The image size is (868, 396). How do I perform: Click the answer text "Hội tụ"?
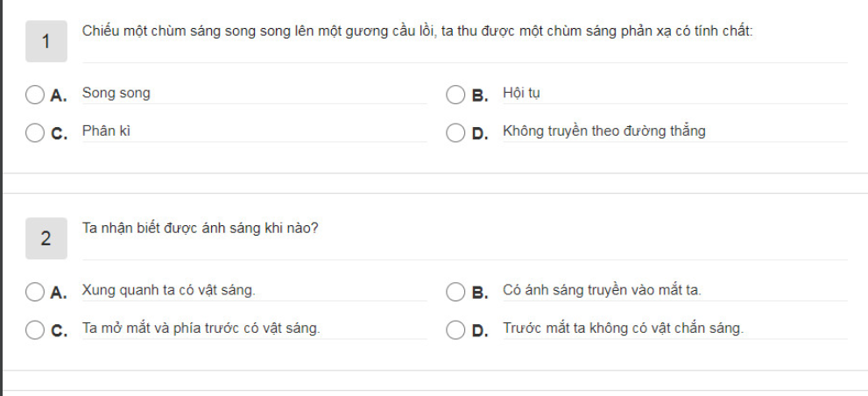[x=521, y=93]
